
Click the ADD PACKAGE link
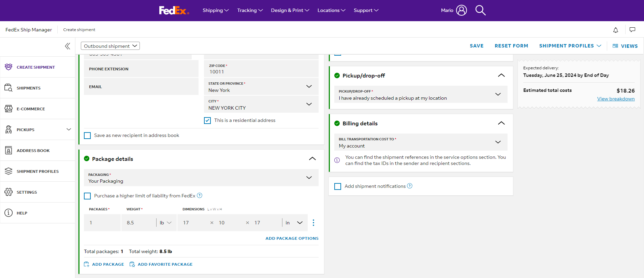(104, 264)
